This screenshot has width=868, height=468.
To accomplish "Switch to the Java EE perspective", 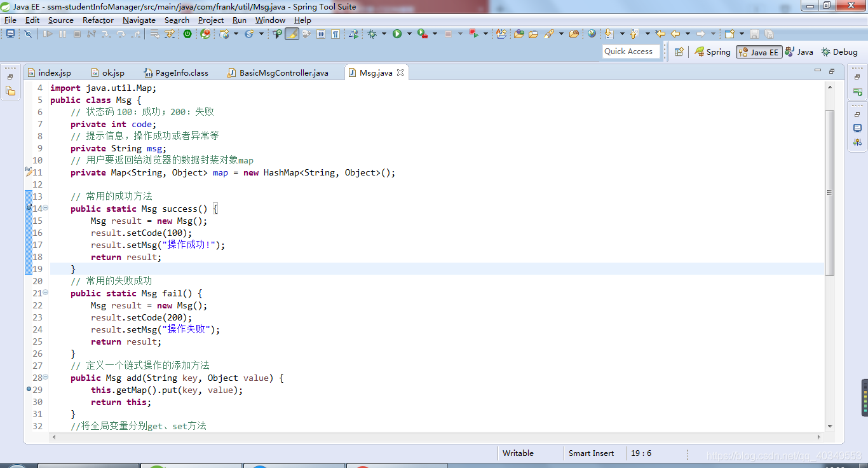I will [x=759, y=52].
